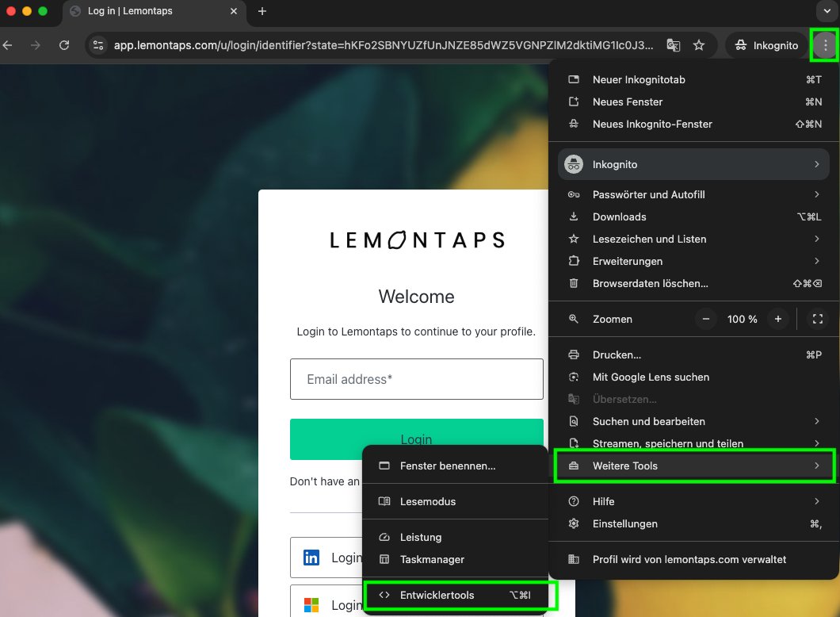Expand Weitere Tools submenu
The width and height of the screenshot is (840, 617).
click(693, 466)
